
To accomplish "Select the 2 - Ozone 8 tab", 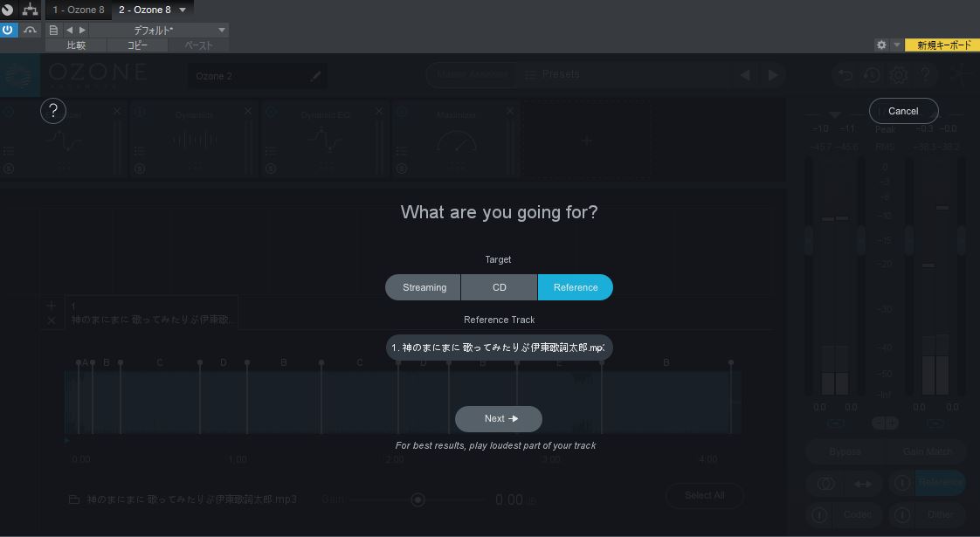I will (145, 10).
